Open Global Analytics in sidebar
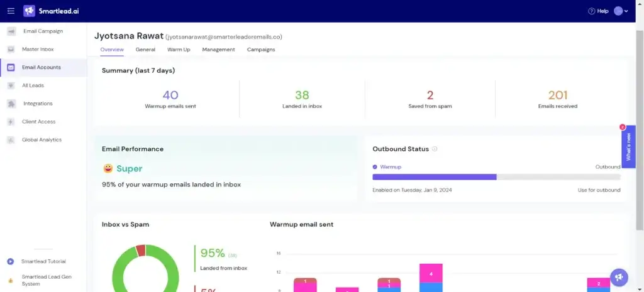The image size is (644, 292). (x=43, y=140)
